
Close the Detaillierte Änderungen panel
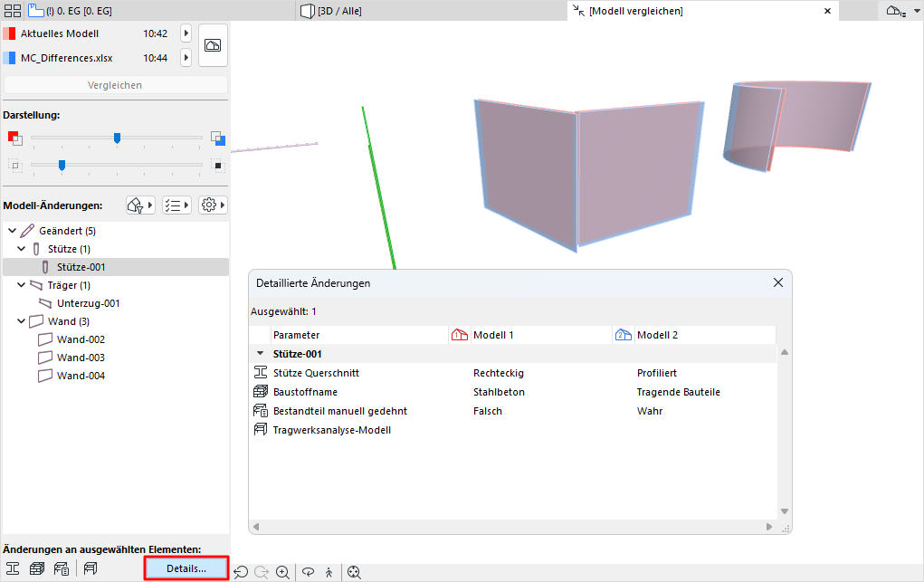coord(778,282)
